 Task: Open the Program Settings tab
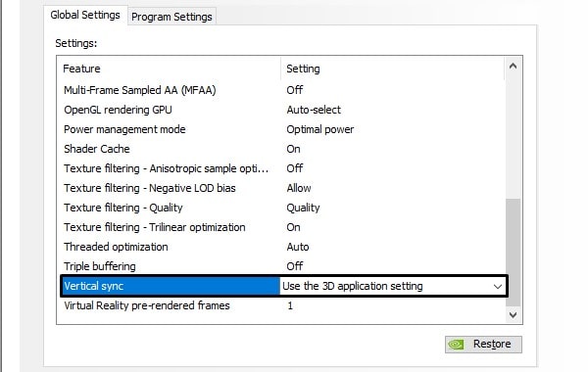(171, 17)
